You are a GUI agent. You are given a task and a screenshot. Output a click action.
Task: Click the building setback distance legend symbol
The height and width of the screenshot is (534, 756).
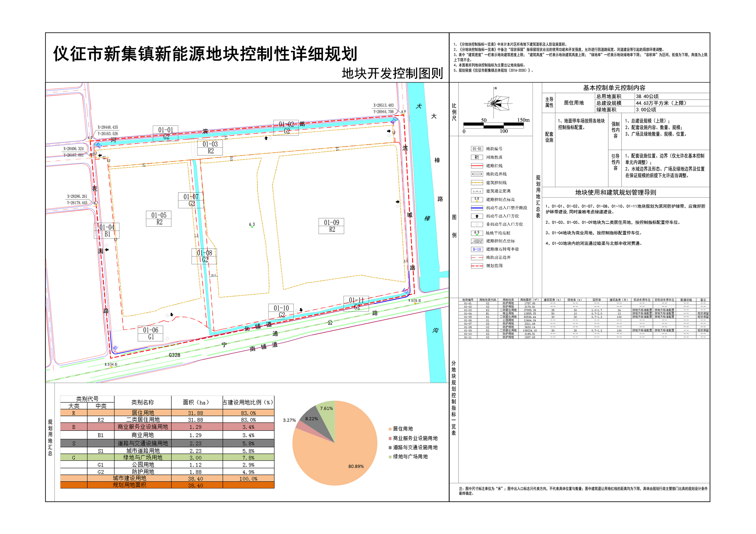(477, 191)
